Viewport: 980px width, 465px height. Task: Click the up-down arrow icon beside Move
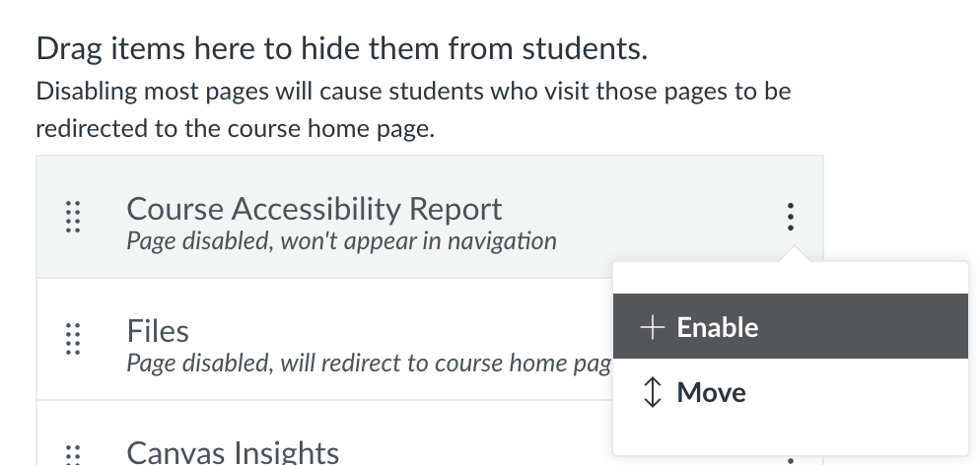pos(652,393)
